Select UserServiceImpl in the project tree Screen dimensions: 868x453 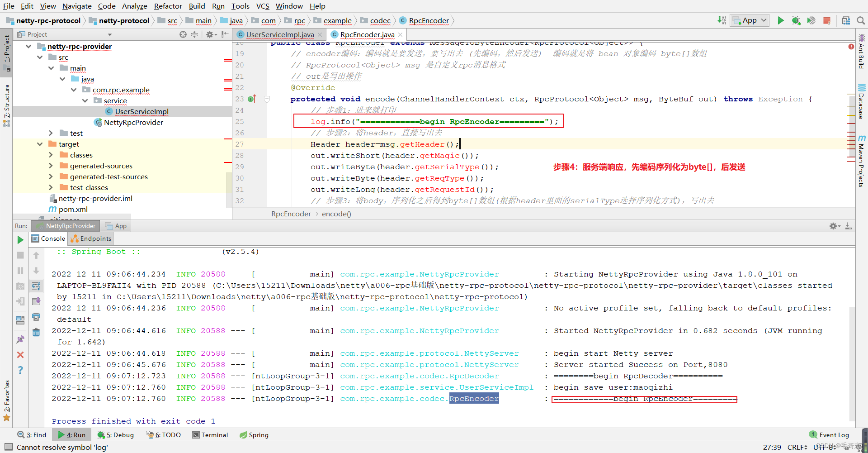[x=142, y=111]
